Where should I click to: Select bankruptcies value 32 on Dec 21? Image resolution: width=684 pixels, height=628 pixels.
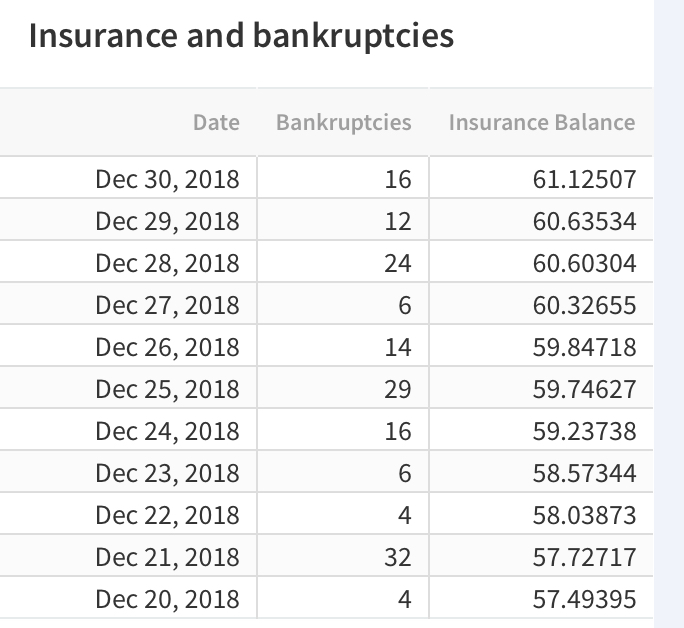point(398,557)
